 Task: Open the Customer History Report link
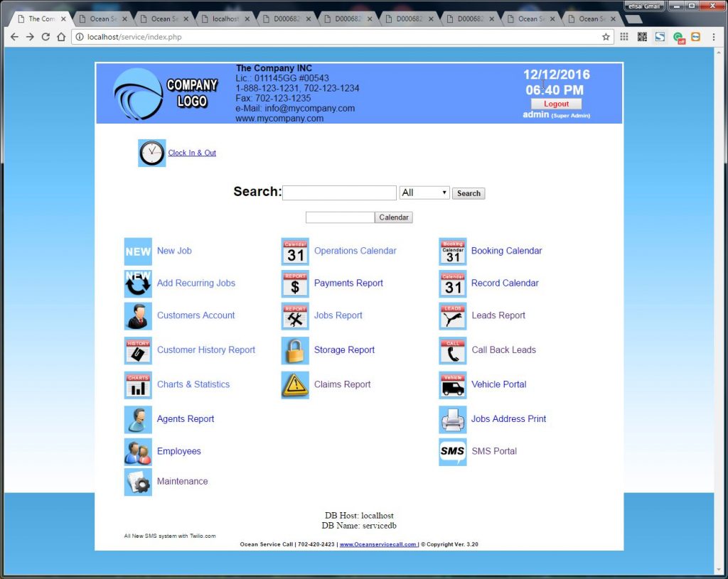(x=205, y=350)
